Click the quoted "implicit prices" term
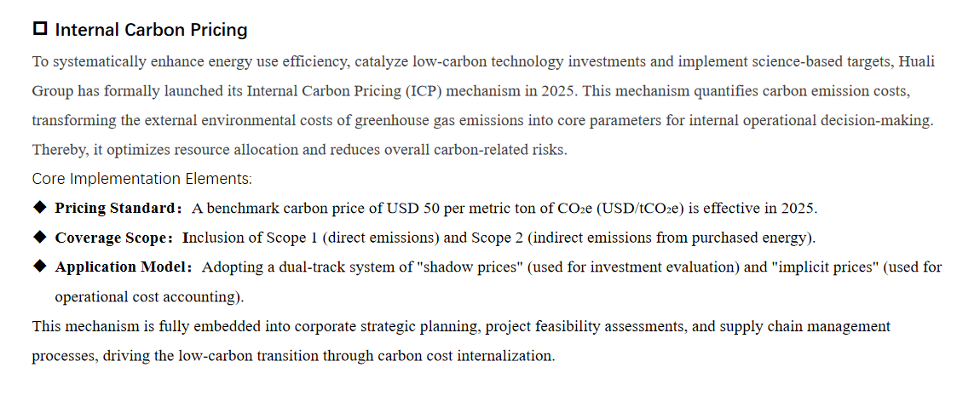 point(824,267)
